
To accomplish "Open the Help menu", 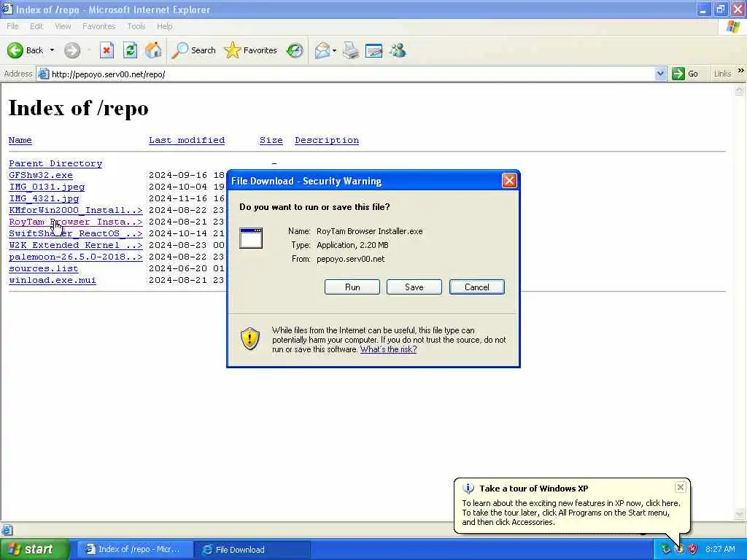I will click(x=164, y=26).
